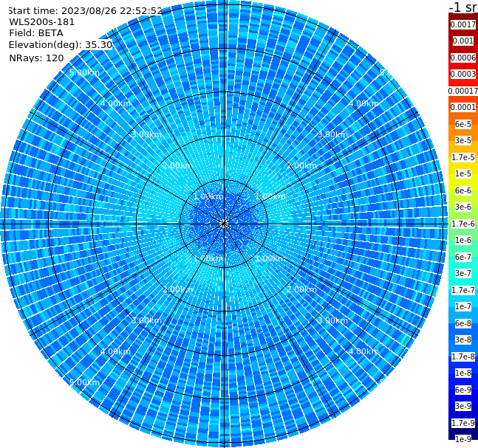Click the 1e-6 colorbar label
The width and height of the screenshot is (478, 448).
tap(463, 240)
